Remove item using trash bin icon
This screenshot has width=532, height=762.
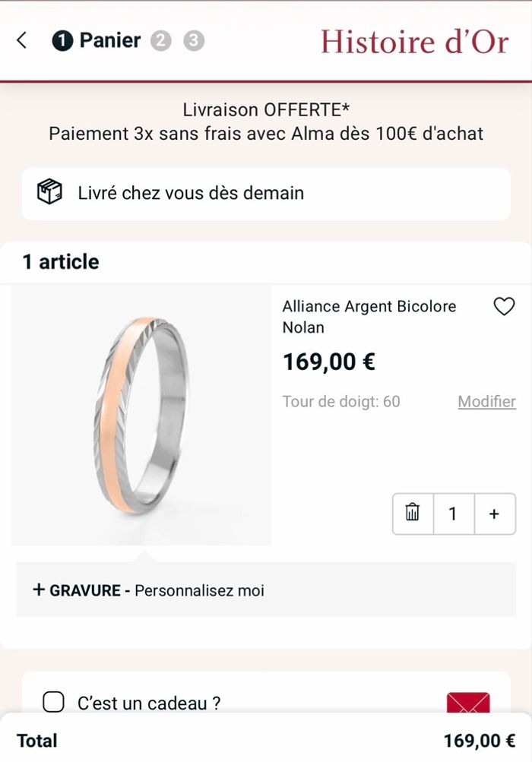(413, 514)
